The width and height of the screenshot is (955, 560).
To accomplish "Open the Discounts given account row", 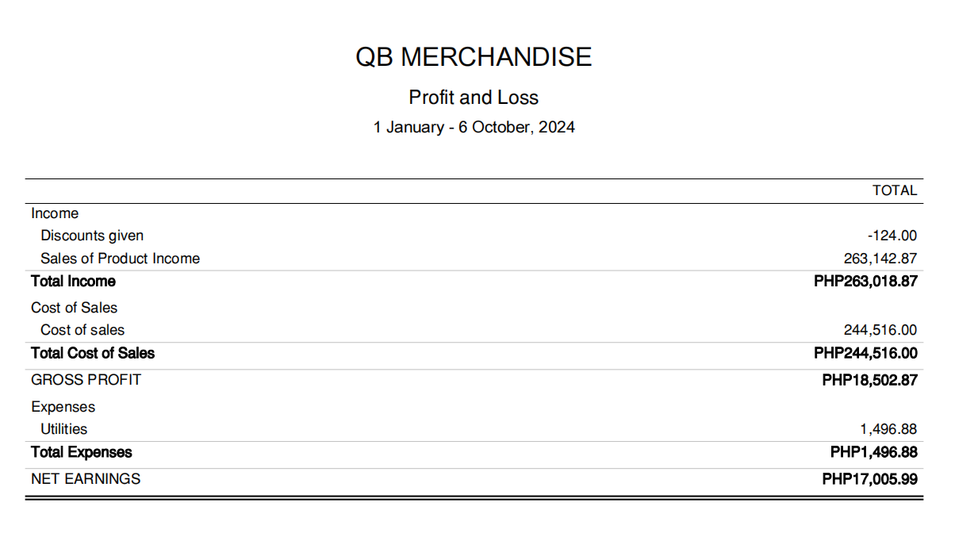I will click(x=92, y=236).
